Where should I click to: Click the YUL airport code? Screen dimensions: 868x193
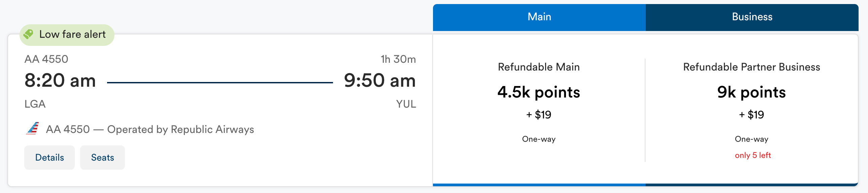pos(406,104)
